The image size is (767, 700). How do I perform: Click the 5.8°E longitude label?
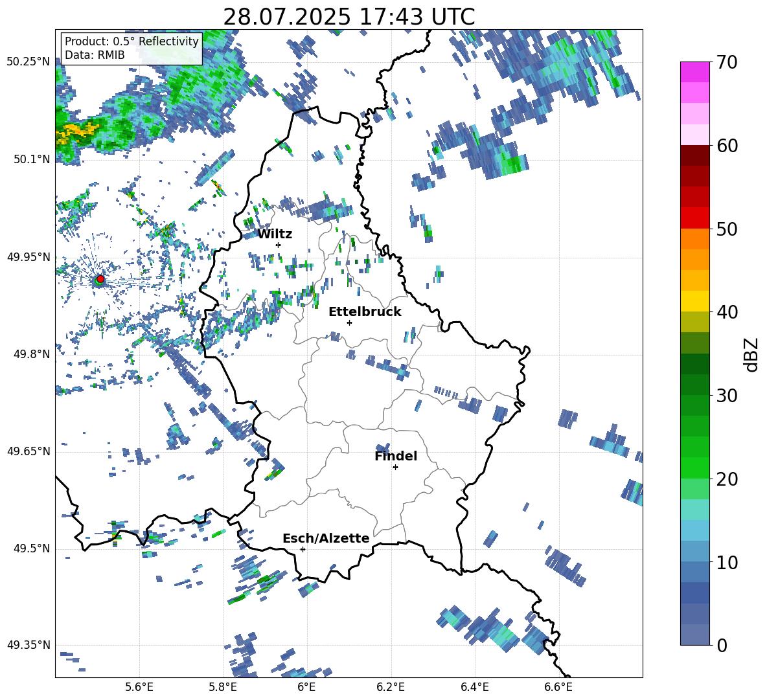(x=223, y=687)
